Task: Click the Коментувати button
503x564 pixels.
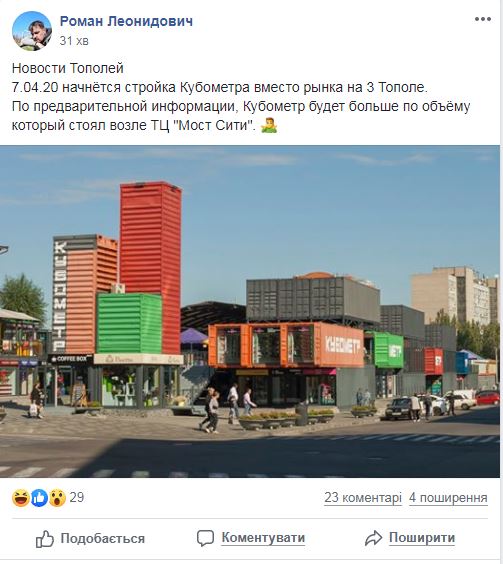Action: 251,538
